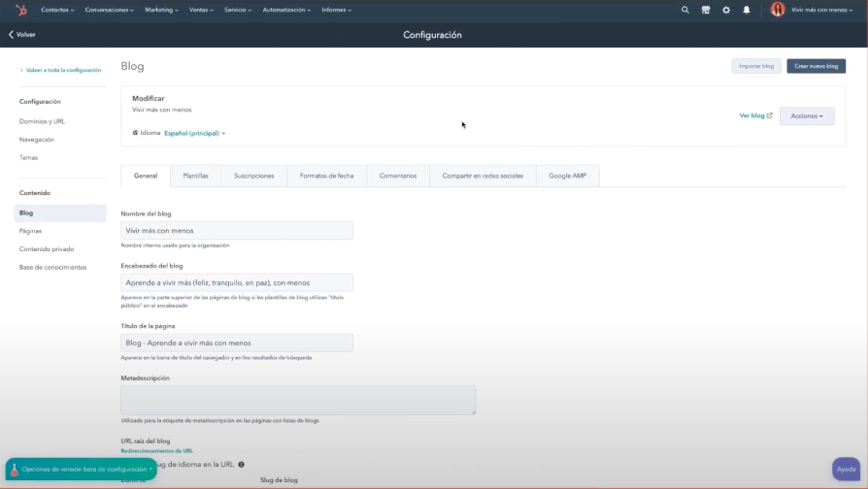Click the external link icon beside Ver blog

[x=769, y=115]
